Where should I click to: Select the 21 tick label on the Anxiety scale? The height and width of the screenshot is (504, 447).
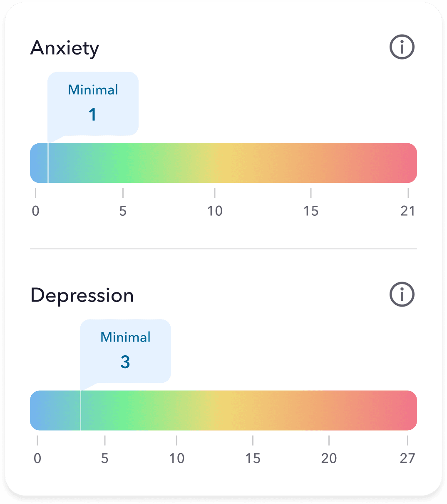point(408,211)
